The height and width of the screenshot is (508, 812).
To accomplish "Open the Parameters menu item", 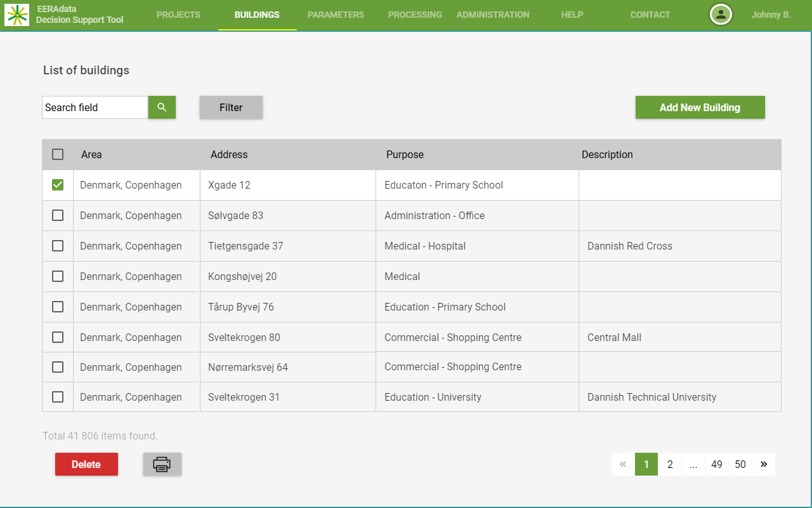I will [x=336, y=15].
